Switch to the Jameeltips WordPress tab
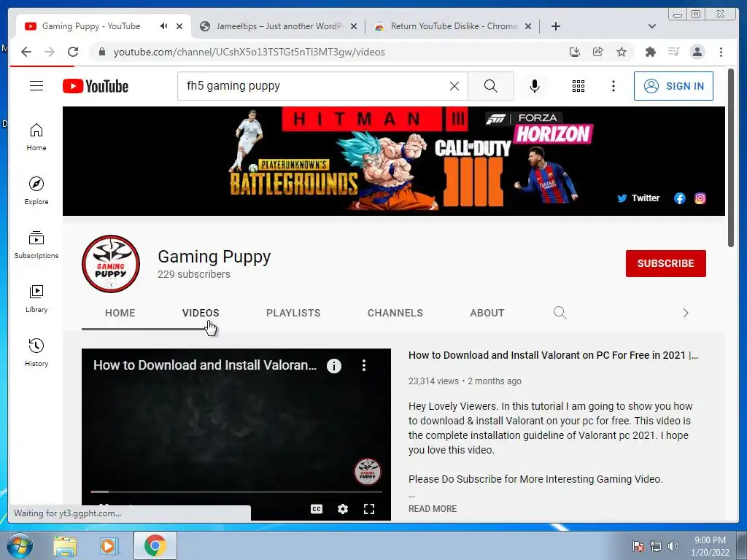This screenshot has width=747, height=560. tap(279, 26)
